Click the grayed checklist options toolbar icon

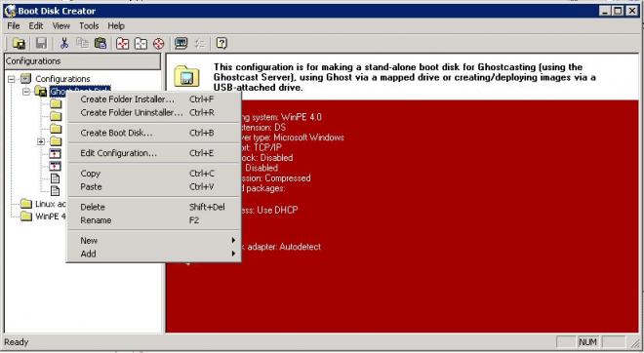pyautogui.click(x=200, y=43)
